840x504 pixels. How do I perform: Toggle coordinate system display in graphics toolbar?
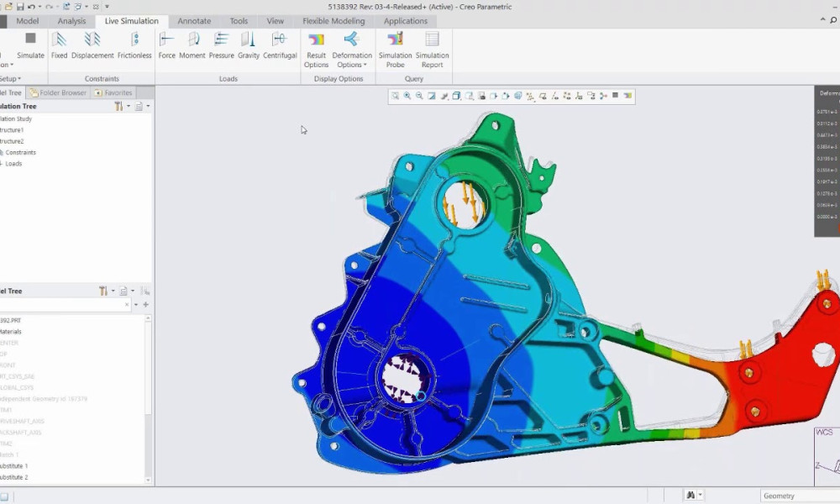point(579,96)
